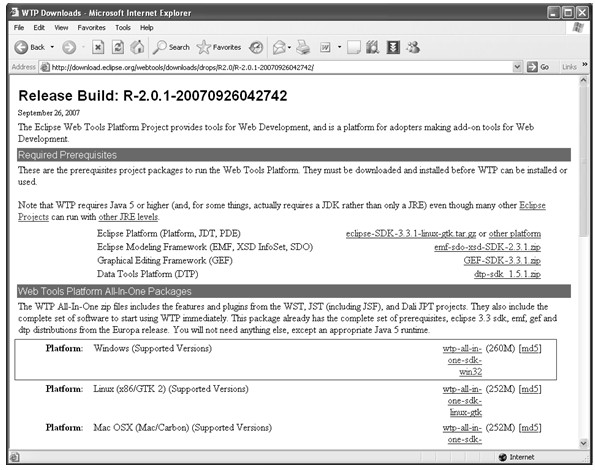Click the status bar page icon

pyautogui.click(x=14, y=457)
